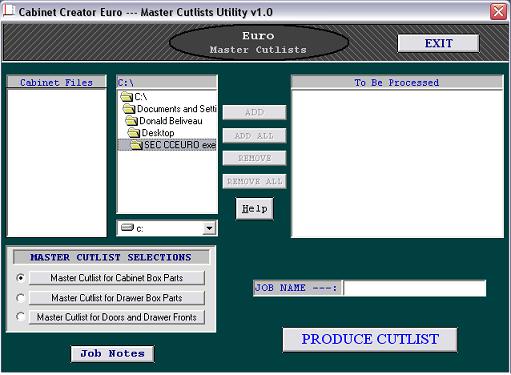The image size is (511, 375).
Task: Click inside To Be Processed list
Action: coord(397,163)
